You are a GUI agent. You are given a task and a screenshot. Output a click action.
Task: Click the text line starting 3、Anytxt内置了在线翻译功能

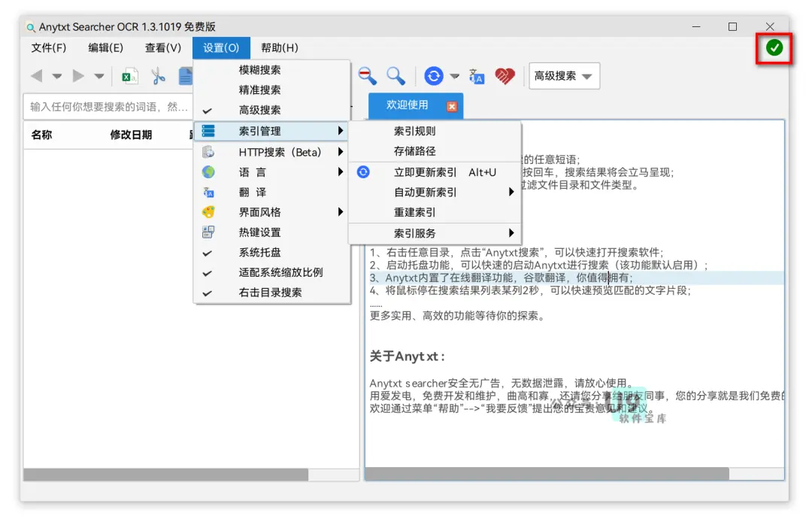point(501,278)
